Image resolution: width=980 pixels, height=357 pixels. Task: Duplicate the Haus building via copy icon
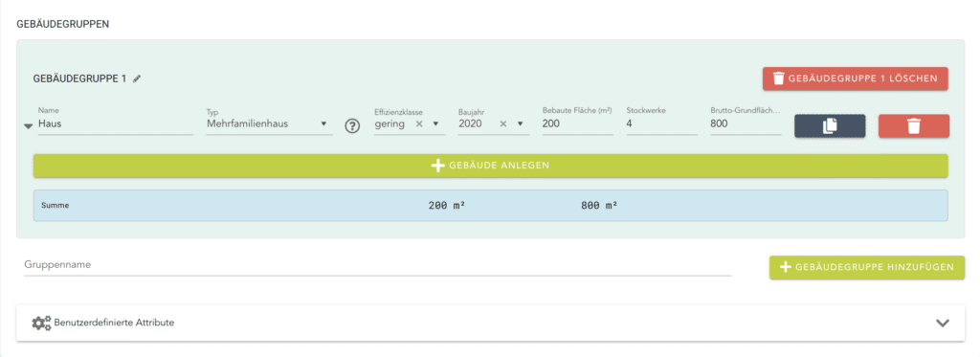(830, 126)
